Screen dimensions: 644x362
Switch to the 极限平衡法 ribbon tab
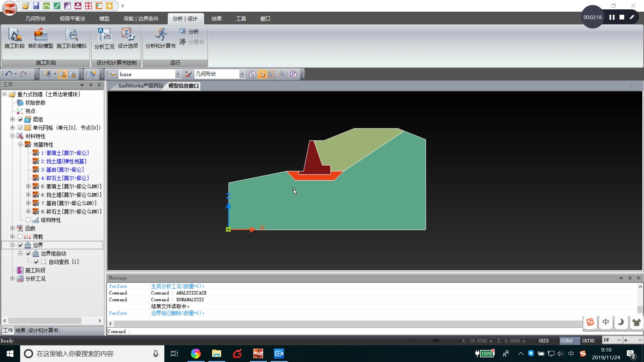pyautogui.click(x=72, y=19)
